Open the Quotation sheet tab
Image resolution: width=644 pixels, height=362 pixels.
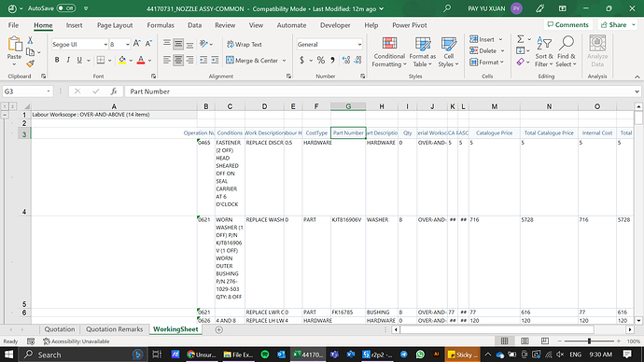[60, 329]
